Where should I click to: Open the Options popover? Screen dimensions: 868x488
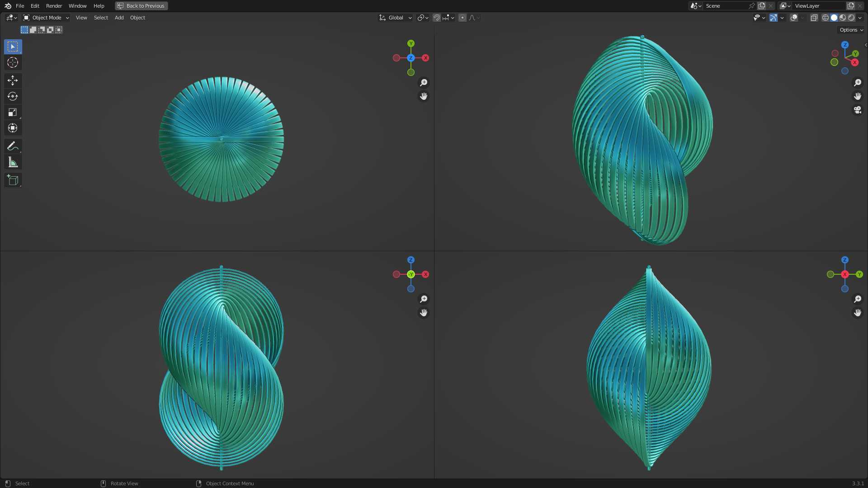pos(851,30)
